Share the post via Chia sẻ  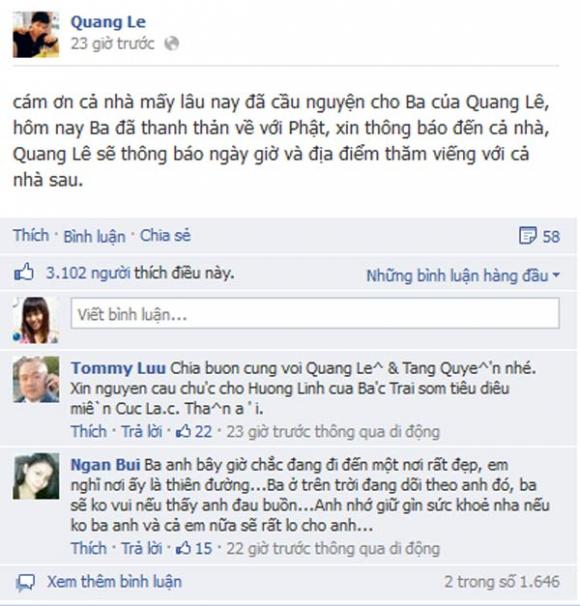point(165,235)
